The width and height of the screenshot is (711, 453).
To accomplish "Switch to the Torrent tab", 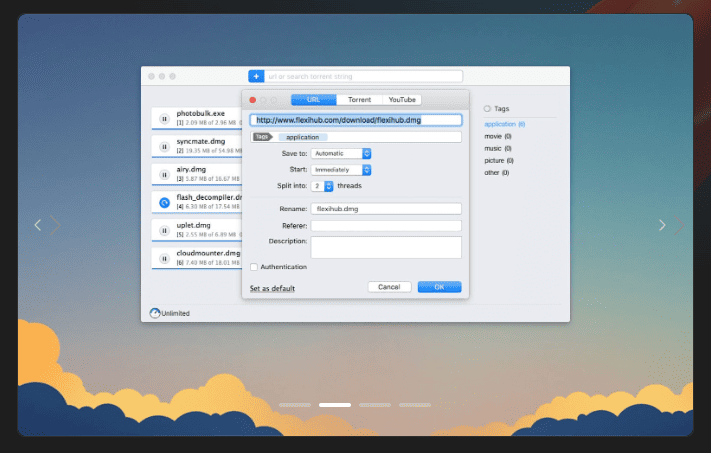I will [359, 100].
